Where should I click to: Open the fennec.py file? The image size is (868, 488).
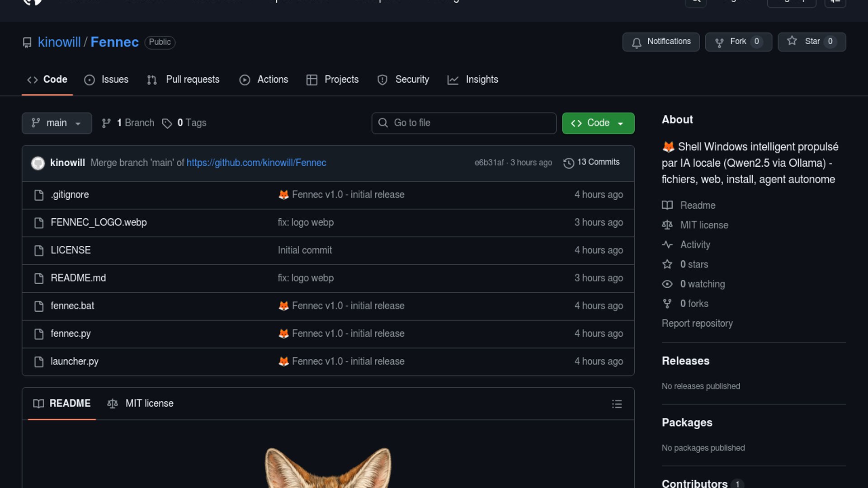[71, 334]
